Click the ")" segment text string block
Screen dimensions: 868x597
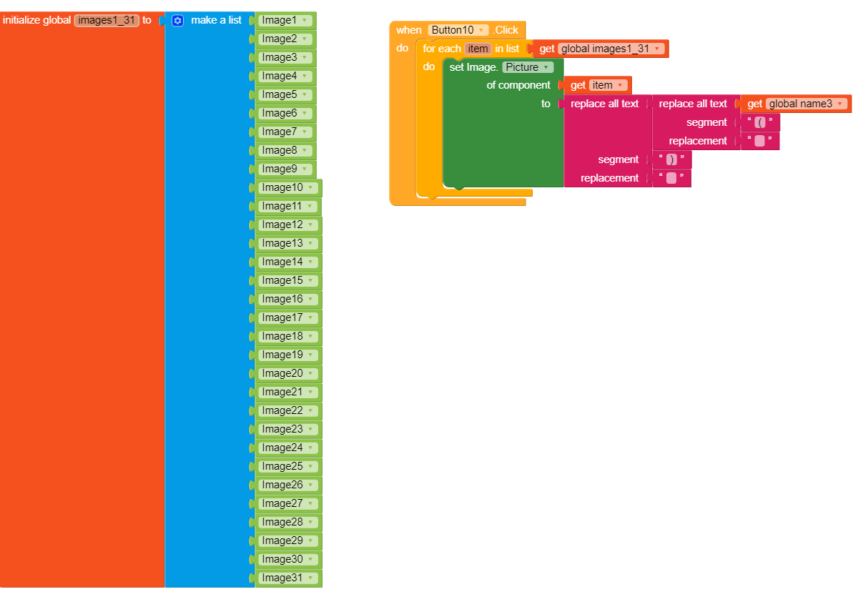pos(672,159)
